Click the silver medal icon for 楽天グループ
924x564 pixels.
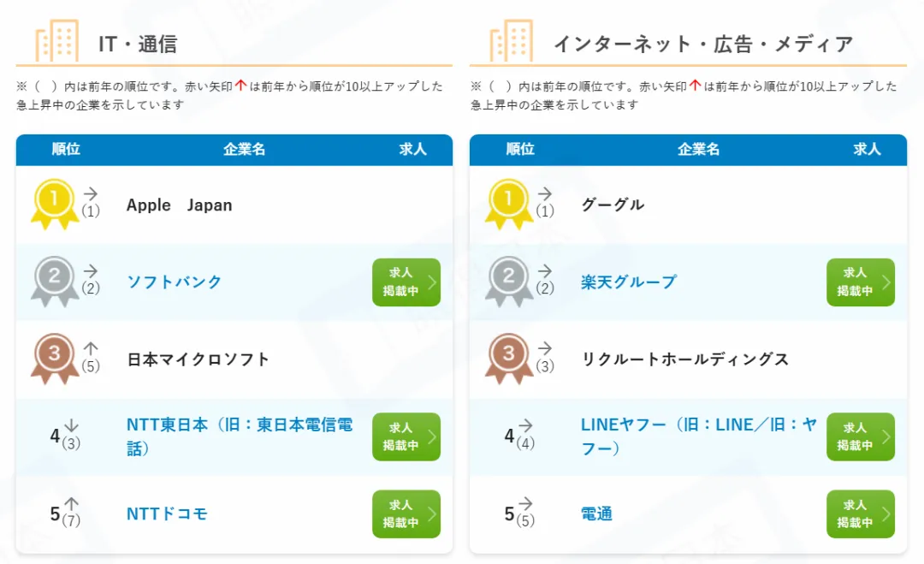point(508,281)
